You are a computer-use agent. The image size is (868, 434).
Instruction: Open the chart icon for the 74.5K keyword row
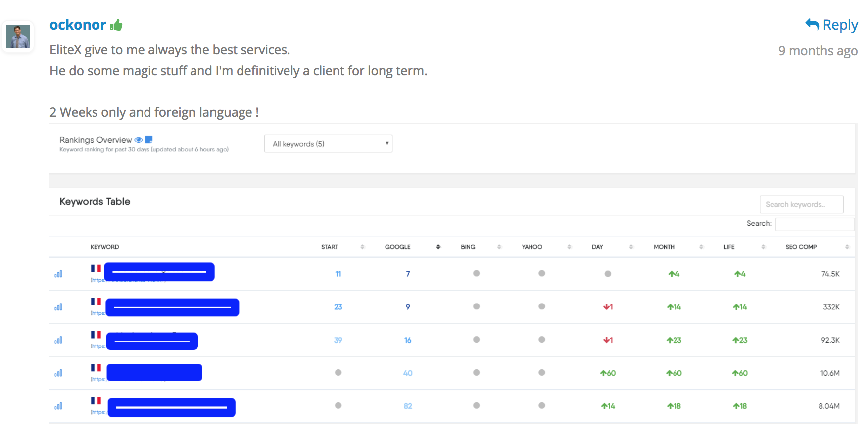click(x=58, y=274)
